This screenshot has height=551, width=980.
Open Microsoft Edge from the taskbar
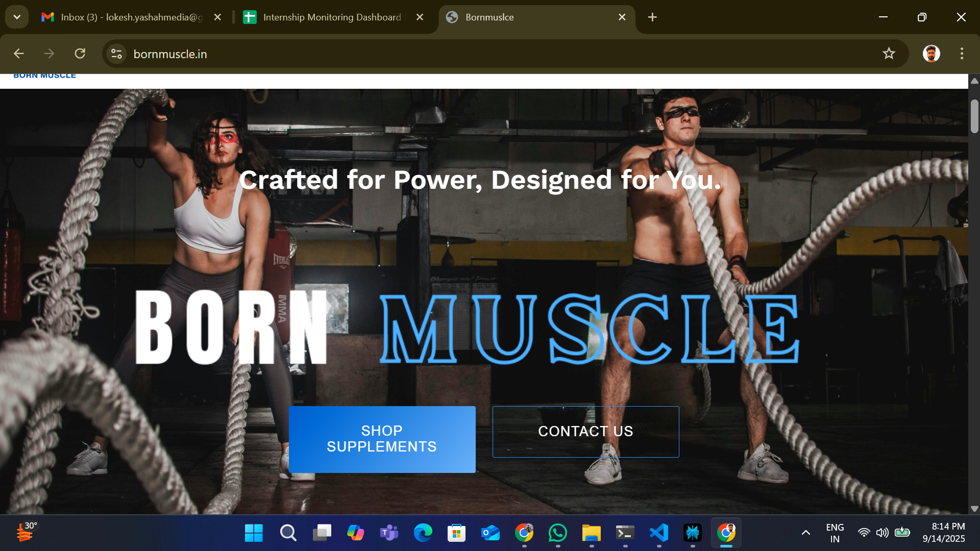pos(423,533)
